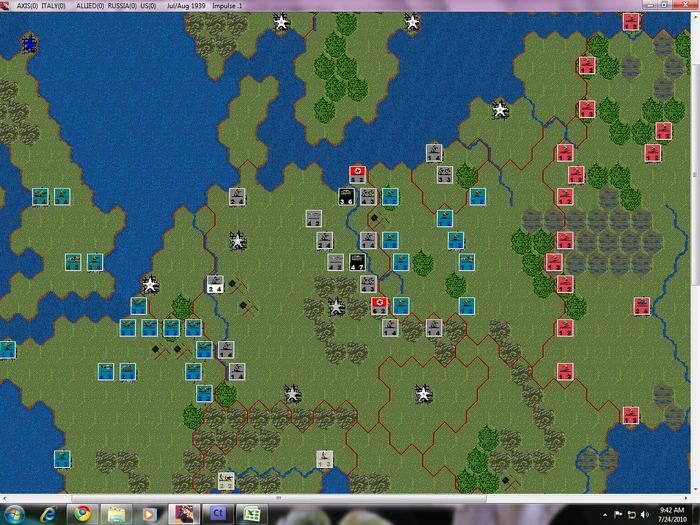Image resolution: width=700 pixels, height=525 pixels.
Task: Open the AXIS(0) menu
Action: click(x=27, y=6)
